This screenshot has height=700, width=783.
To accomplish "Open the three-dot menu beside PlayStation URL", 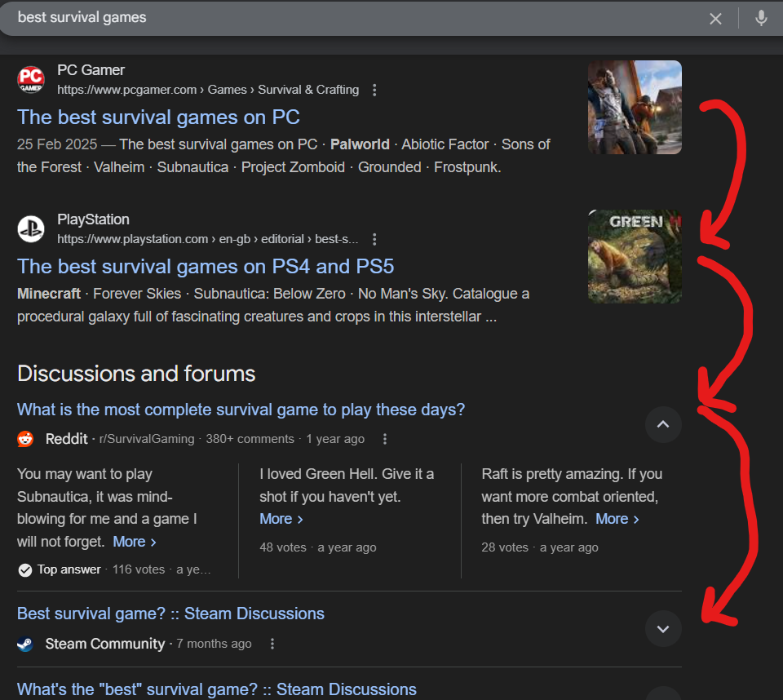I will pos(374,239).
